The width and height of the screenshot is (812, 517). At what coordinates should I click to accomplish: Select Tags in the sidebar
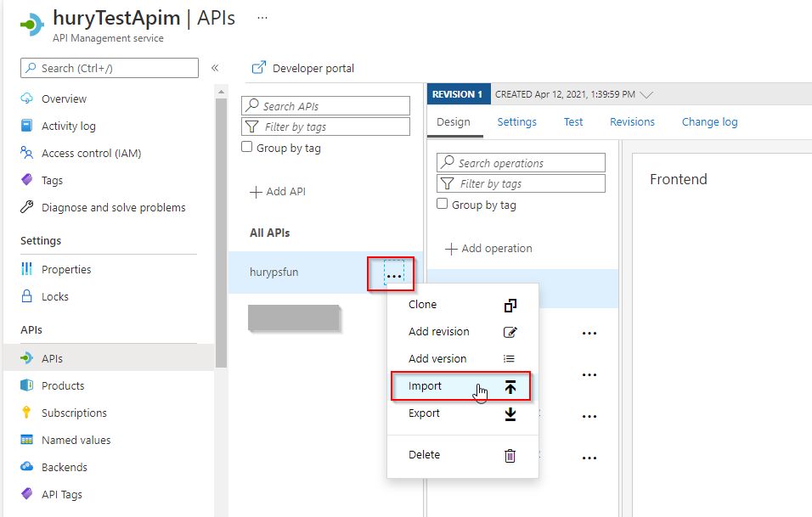[x=52, y=181]
